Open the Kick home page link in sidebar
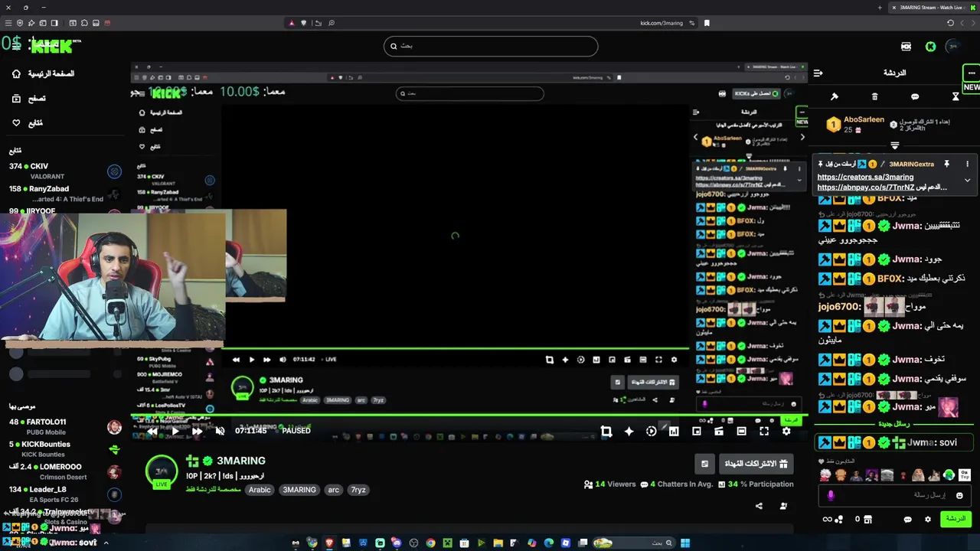 [44, 73]
